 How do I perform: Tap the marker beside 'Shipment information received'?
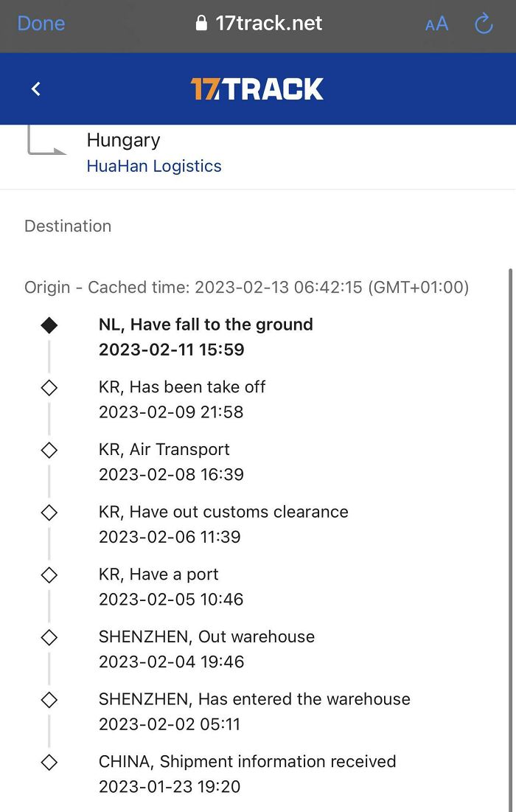pos(49,762)
